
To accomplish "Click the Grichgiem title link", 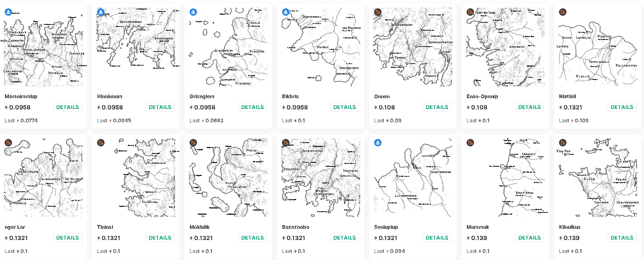I will (x=202, y=97).
